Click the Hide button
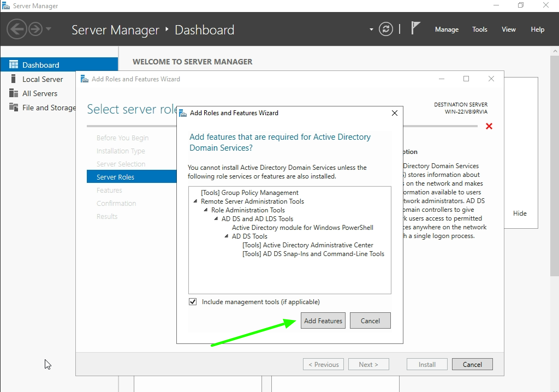The height and width of the screenshot is (392, 559). click(x=520, y=213)
